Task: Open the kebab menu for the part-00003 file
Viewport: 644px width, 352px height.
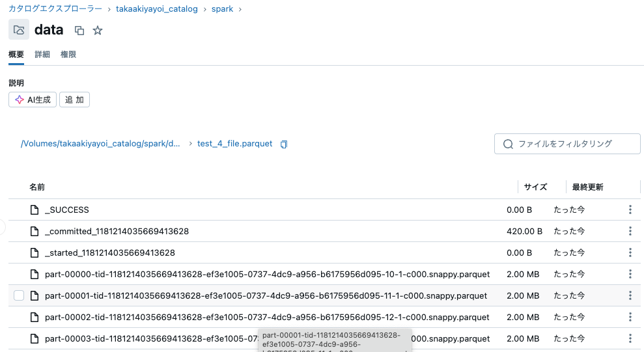Action: click(x=630, y=338)
